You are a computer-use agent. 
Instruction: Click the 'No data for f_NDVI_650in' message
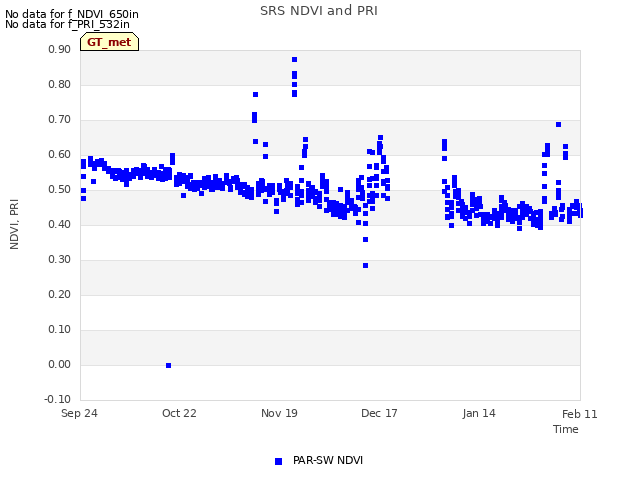tap(72, 14)
